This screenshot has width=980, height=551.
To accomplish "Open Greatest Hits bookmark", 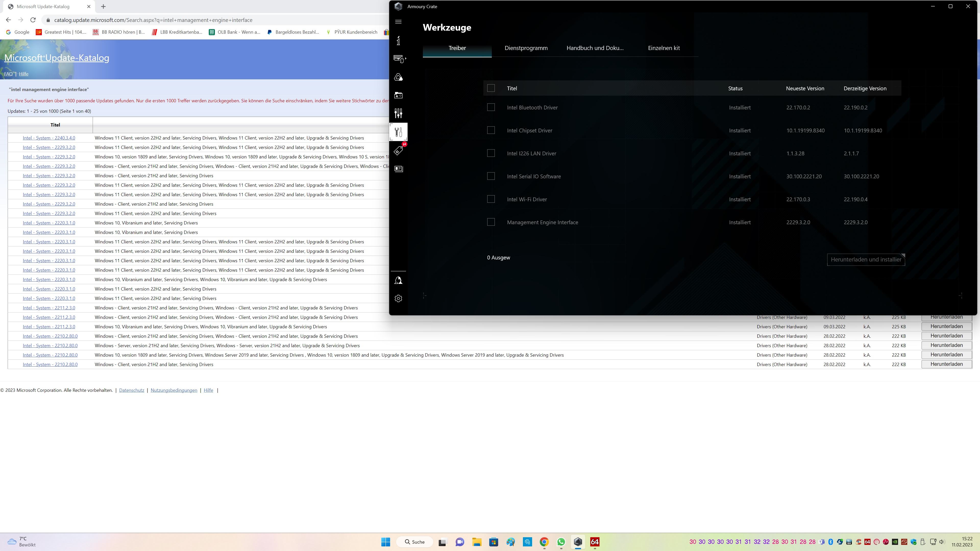I will coord(61,32).
